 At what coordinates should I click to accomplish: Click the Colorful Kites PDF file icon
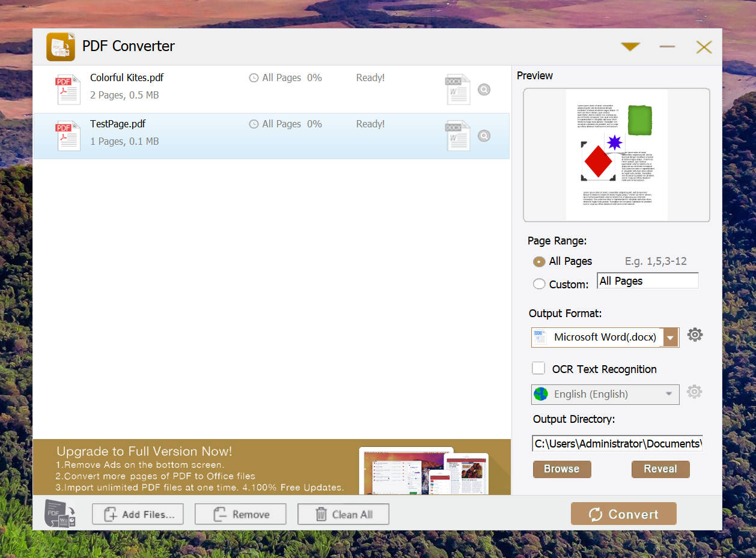pyautogui.click(x=68, y=89)
